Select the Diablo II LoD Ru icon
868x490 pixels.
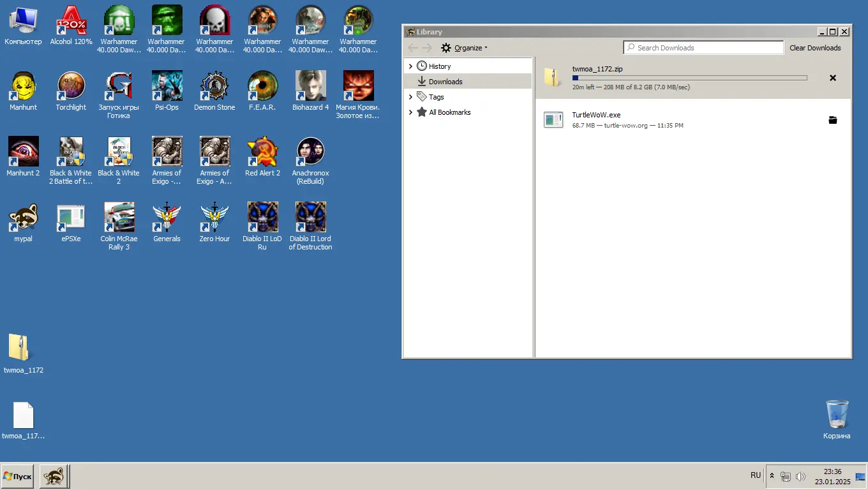pos(262,226)
